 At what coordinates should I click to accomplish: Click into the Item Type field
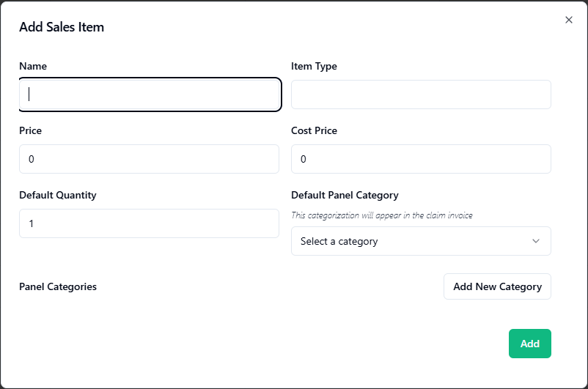[x=421, y=95]
